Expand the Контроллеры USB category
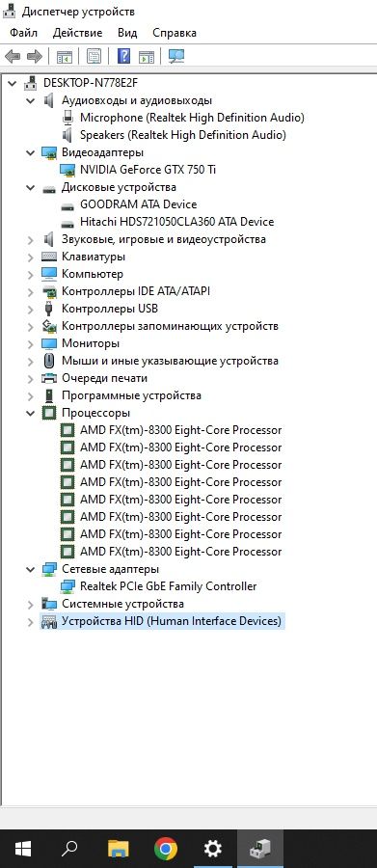This screenshot has width=377, height=868. coord(31,309)
